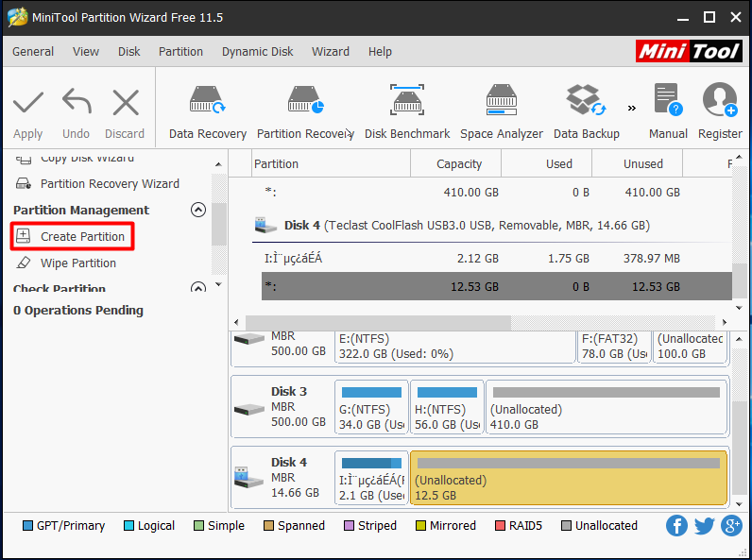Click partition list horizontal scrollbar thumb
Image resolution: width=752 pixels, height=560 pixels.
click(x=378, y=322)
